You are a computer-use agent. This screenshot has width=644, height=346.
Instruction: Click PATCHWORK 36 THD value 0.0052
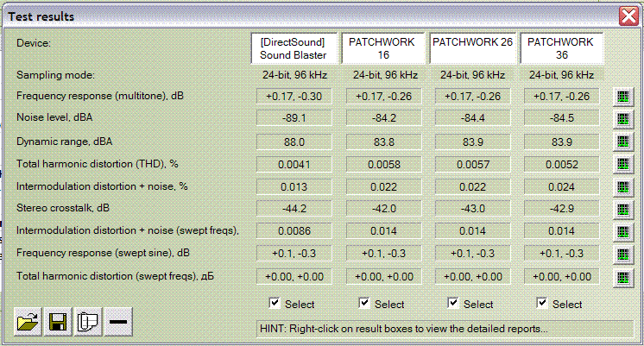pyautogui.click(x=561, y=165)
